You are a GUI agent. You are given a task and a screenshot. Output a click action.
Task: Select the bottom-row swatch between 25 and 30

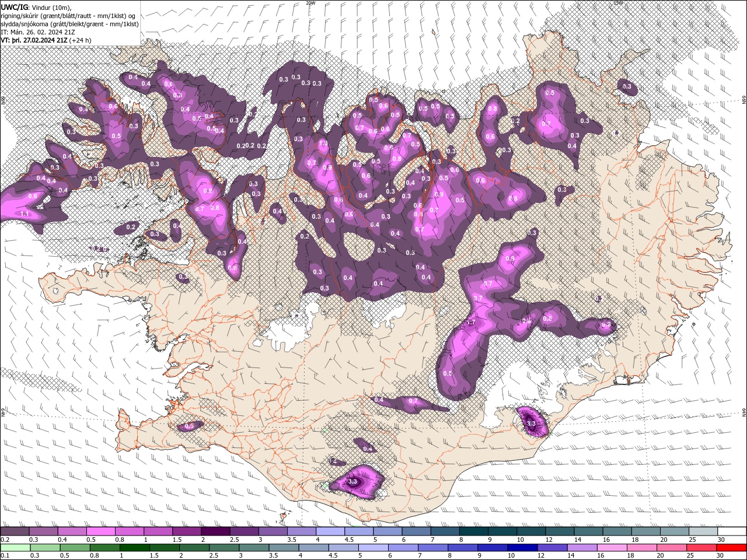click(701, 548)
